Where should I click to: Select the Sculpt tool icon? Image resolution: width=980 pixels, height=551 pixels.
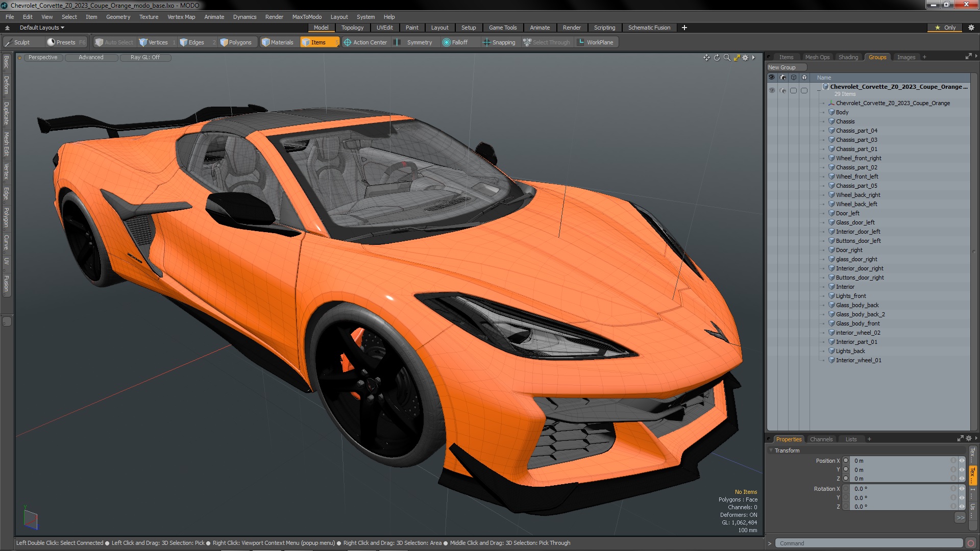(x=9, y=42)
